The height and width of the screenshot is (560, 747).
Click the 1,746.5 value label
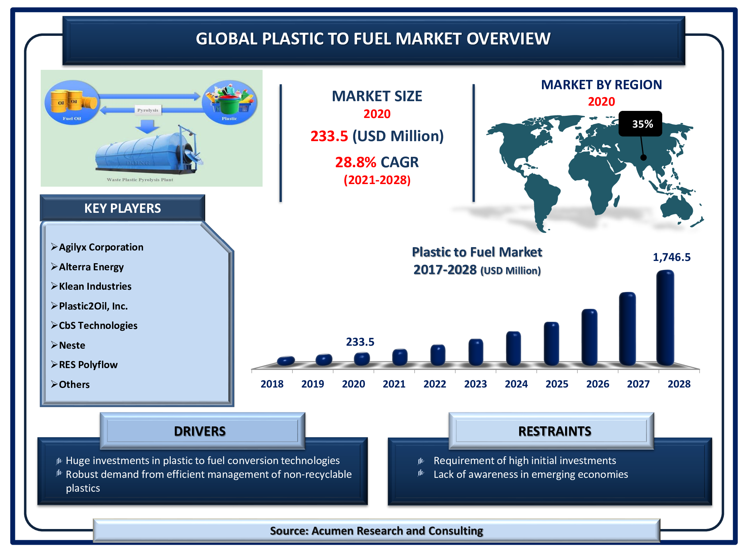click(671, 257)
